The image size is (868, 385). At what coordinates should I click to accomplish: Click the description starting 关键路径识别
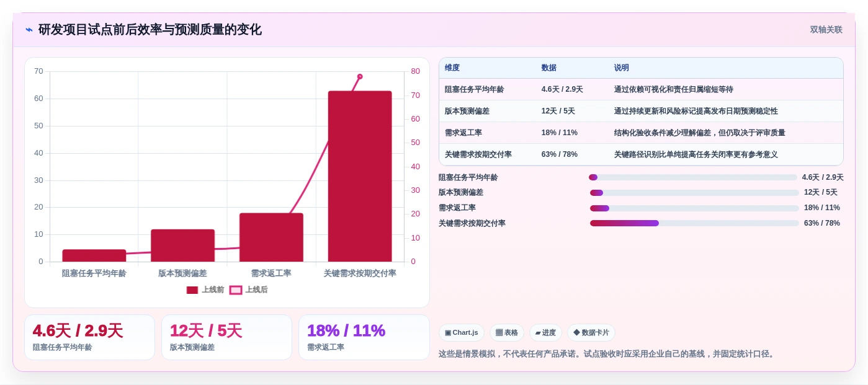tap(696, 154)
